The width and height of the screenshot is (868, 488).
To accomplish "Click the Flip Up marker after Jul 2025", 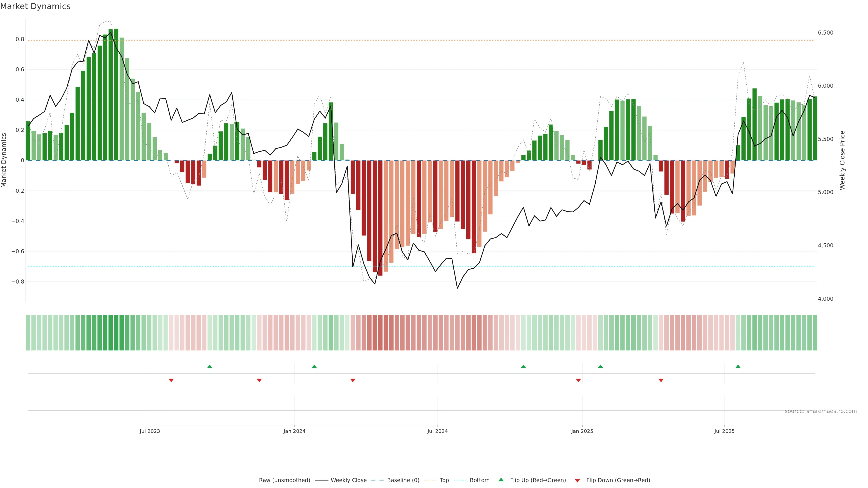I will coord(738,366).
